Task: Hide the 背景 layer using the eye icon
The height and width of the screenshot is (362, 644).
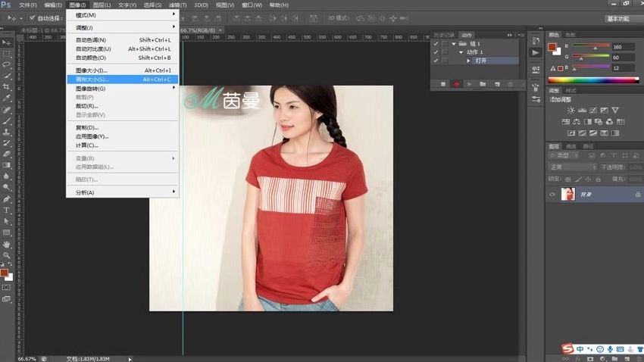Action: (552, 195)
